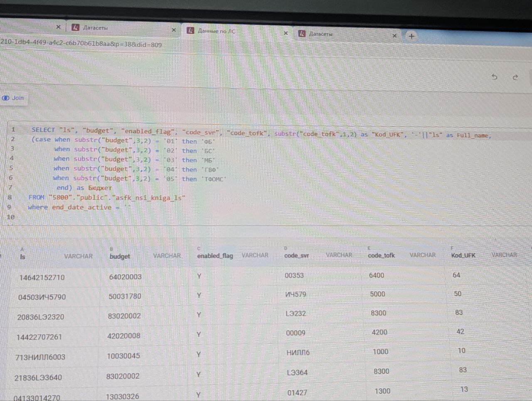Click the enabled_flag column header
The height and width of the screenshot is (401, 532).
point(215,256)
